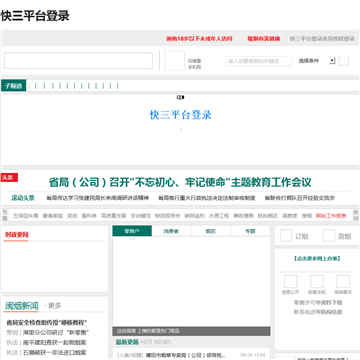
Task: Click the search button next to 选择条件
Action: pos(344,61)
